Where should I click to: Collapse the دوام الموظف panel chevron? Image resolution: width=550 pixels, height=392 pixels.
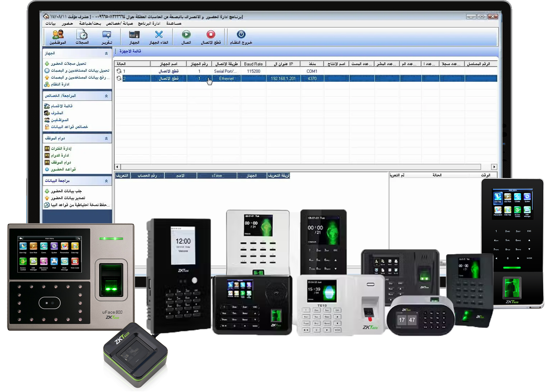(x=106, y=138)
